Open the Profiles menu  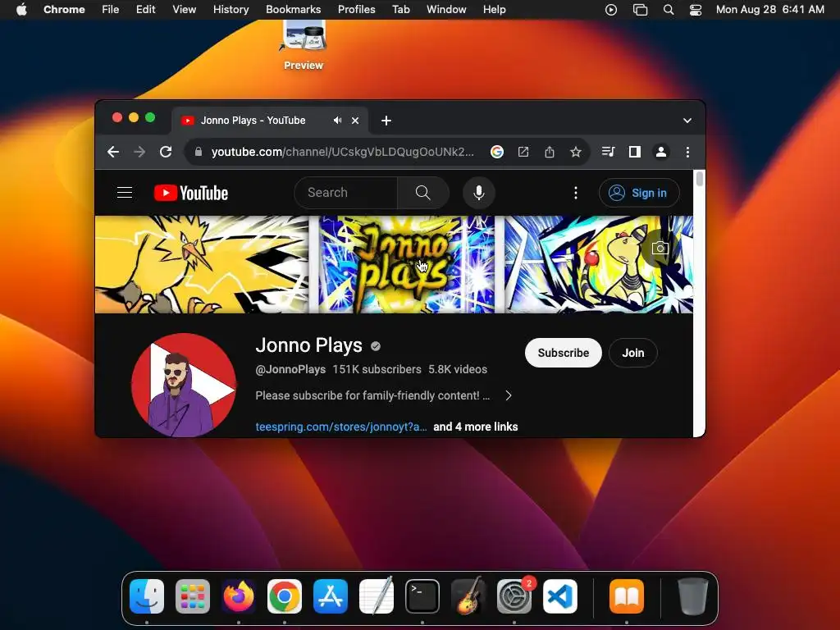356,10
